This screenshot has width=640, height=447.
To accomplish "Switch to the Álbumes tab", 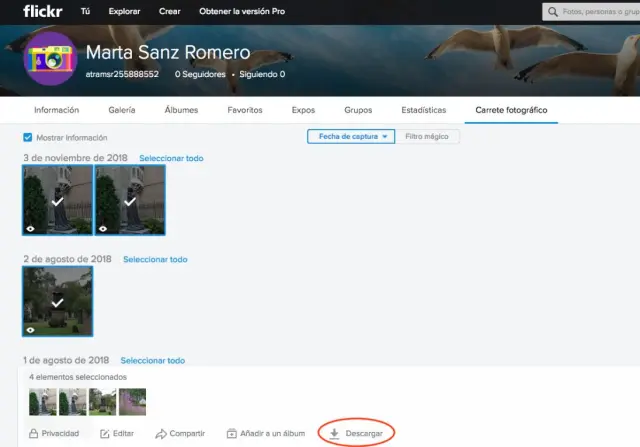I will pos(181,110).
